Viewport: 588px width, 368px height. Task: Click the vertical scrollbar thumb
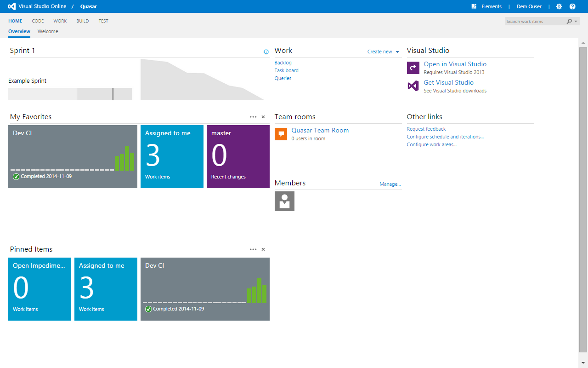coord(583,199)
